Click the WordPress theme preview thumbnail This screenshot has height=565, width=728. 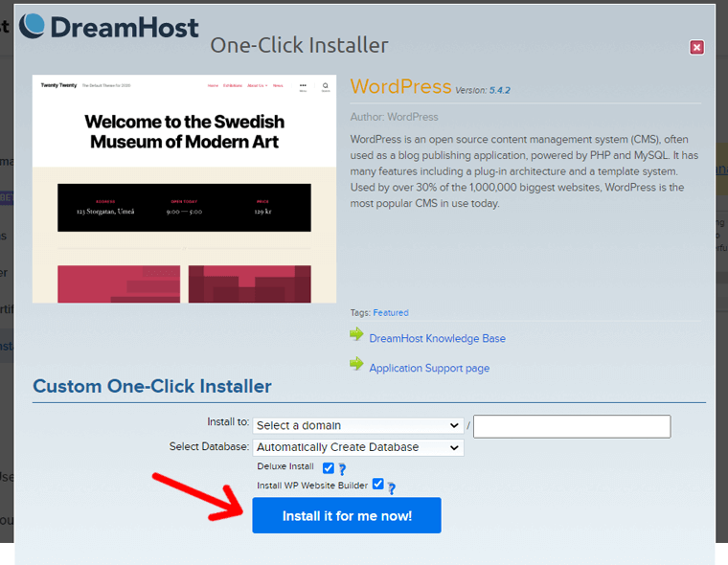coord(184,189)
